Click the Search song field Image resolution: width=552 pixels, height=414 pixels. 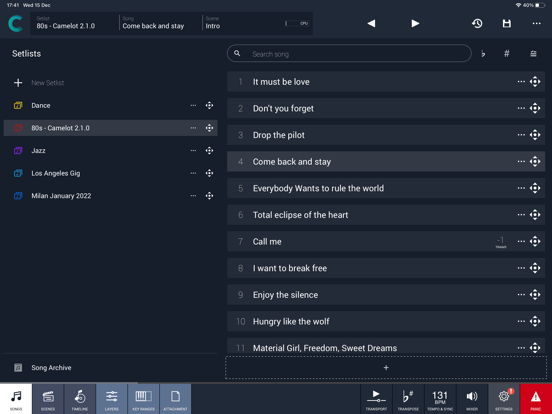pos(349,54)
